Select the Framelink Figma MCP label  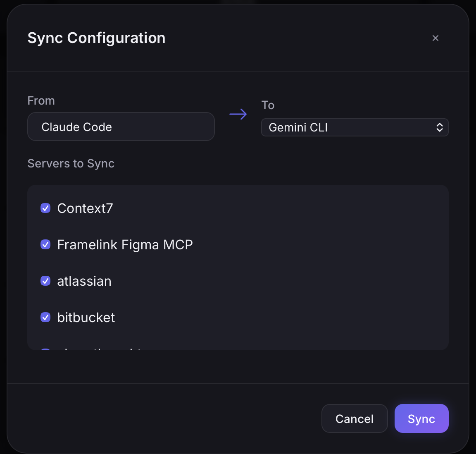[x=125, y=245]
